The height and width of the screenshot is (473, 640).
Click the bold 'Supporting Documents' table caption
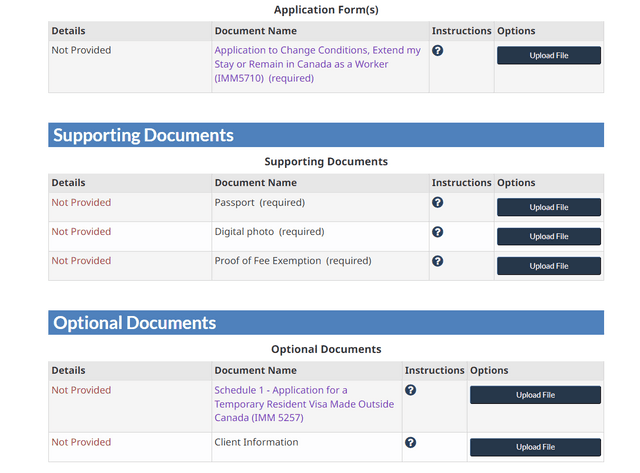[x=326, y=162]
